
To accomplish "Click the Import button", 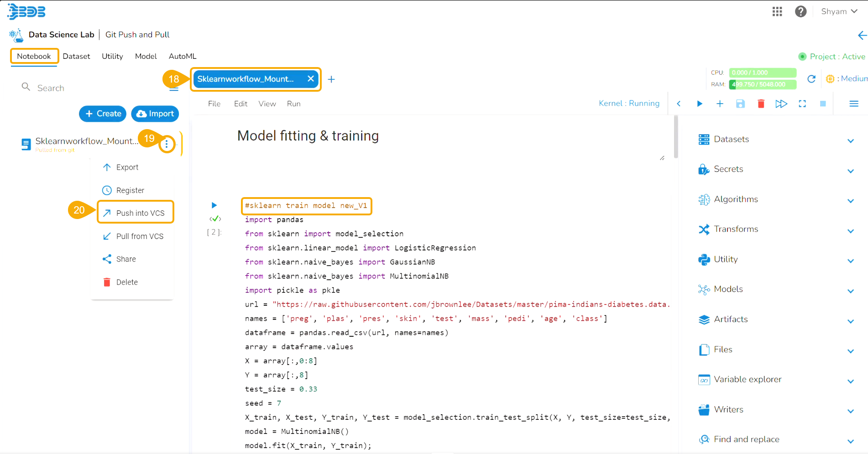I will [155, 114].
